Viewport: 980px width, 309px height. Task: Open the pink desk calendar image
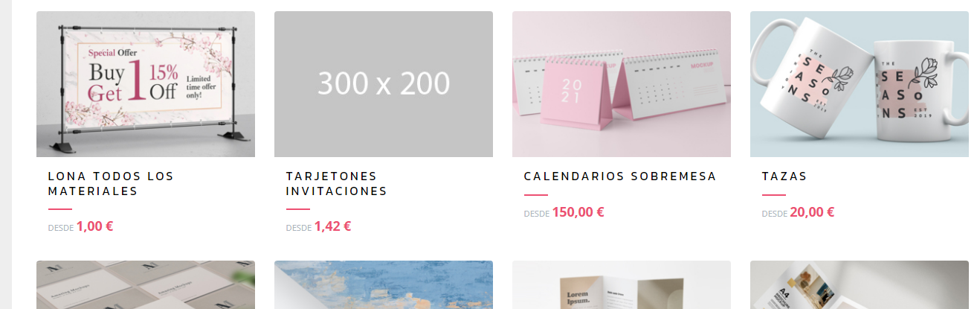pyautogui.click(x=622, y=84)
